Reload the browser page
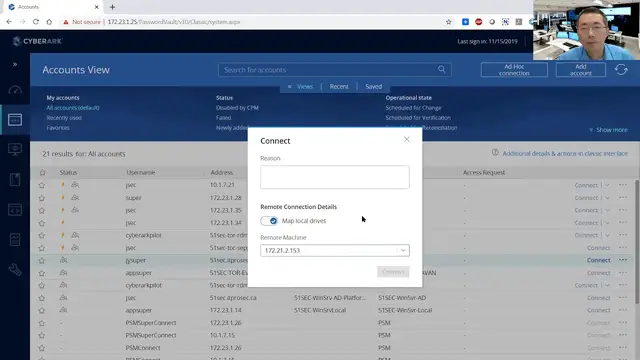Image resolution: width=640 pixels, height=360 pixels. point(36,22)
